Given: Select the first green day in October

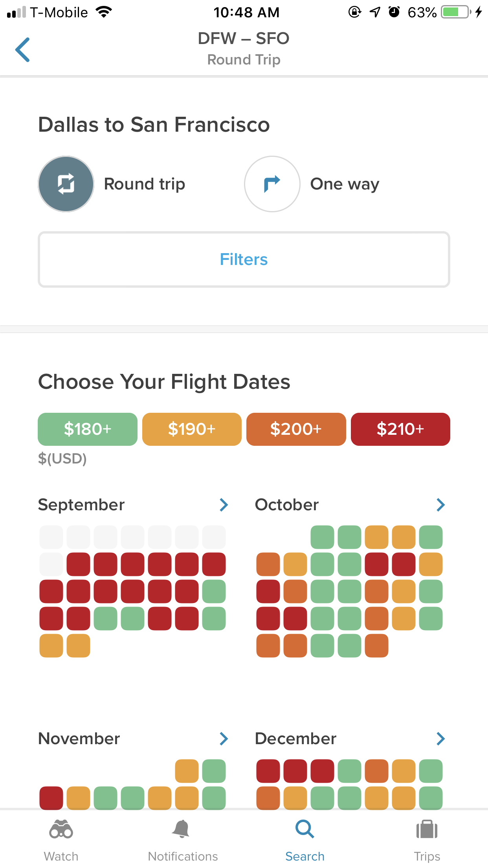Looking at the screenshot, I should 322,537.
